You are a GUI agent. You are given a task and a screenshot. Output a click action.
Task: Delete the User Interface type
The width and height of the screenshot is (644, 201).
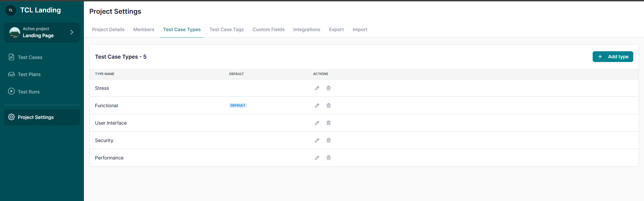329,123
